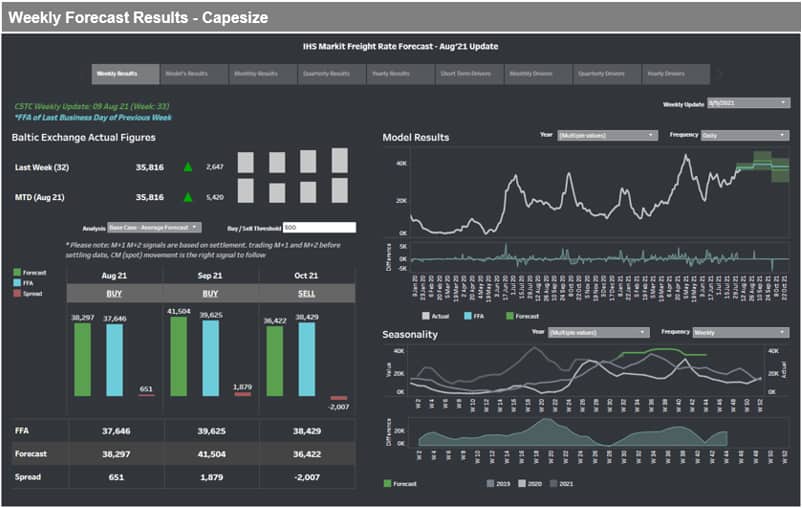
Task: Open the Model Results Year dropdown
Action: tap(607, 135)
